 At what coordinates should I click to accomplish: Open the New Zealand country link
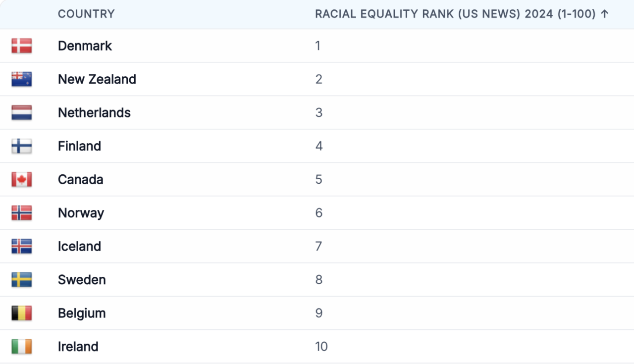tap(97, 79)
